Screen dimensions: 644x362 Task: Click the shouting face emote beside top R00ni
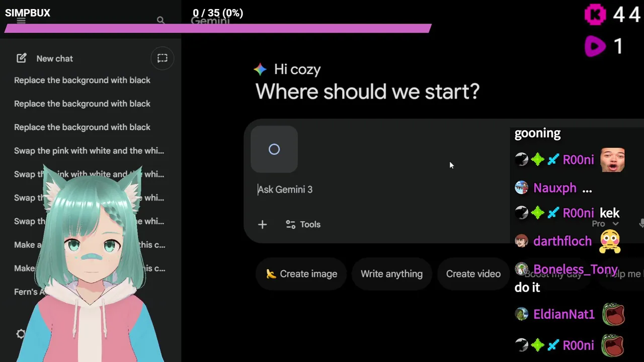pyautogui.click(x=613, y=160)
